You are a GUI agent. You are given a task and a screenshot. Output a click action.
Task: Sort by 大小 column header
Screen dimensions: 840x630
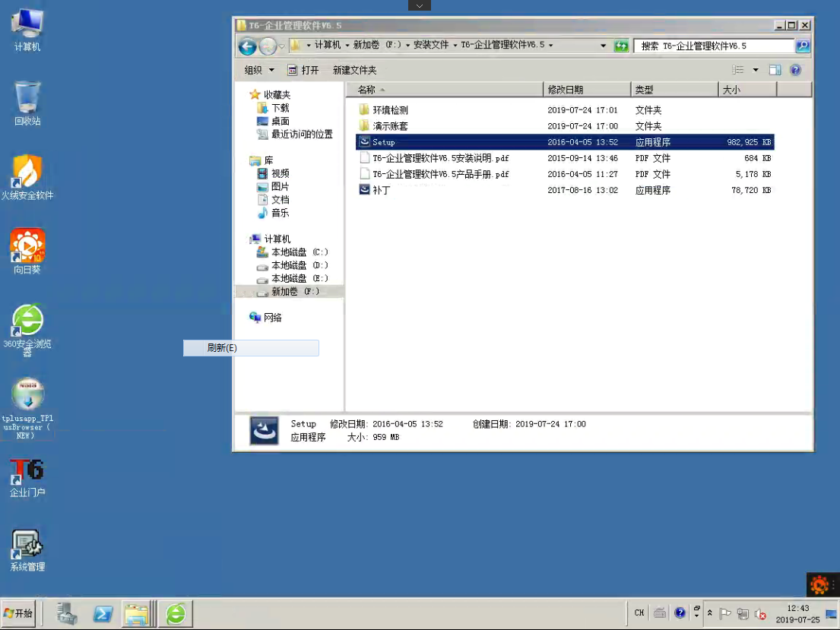coord(747,90)
